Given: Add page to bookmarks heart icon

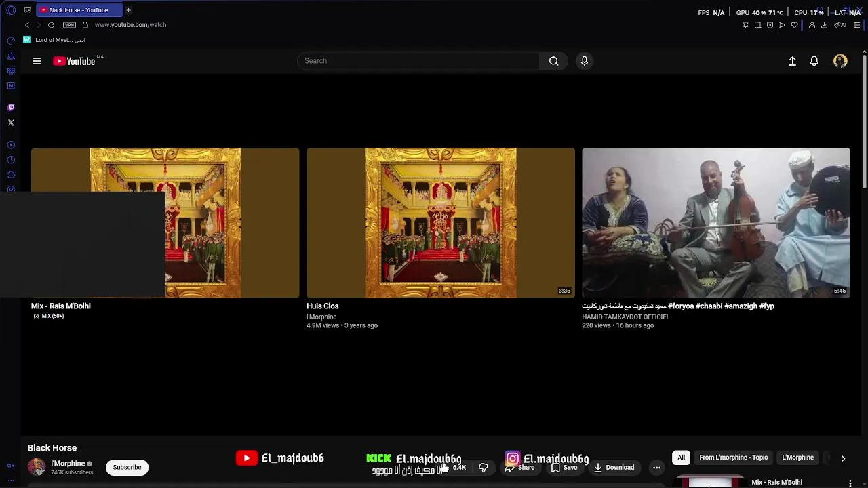Looking at the screenshot, I should tap(794, 25).
